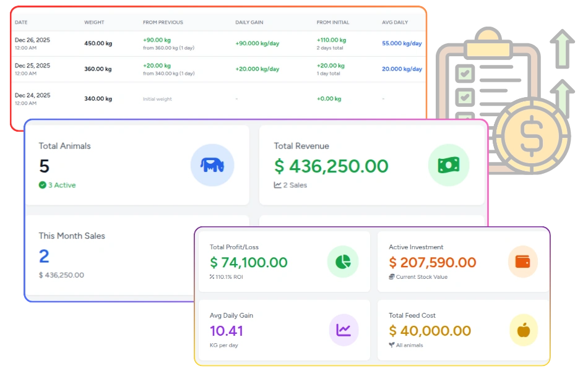Viewport: 588px width, 371px height.
Task: Click the Initial weight label
Action: (x=157, y=99)
